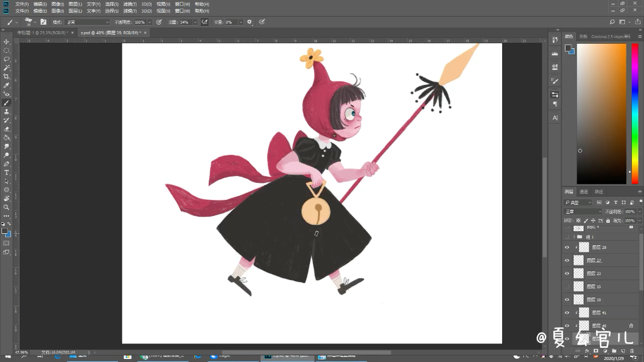644x362 pixels.
Task: Hide layer 图层 28
Action: (x=567, y=247)
